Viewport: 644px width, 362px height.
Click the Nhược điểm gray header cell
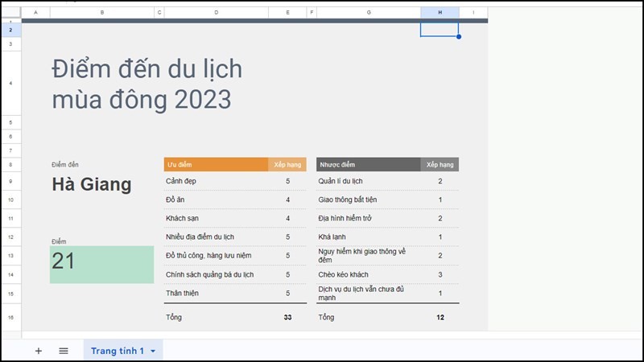369,165
